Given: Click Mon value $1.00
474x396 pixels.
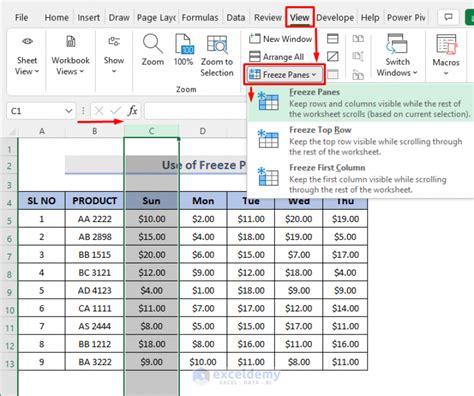Looking at the screenshot, I should point(203,290).
